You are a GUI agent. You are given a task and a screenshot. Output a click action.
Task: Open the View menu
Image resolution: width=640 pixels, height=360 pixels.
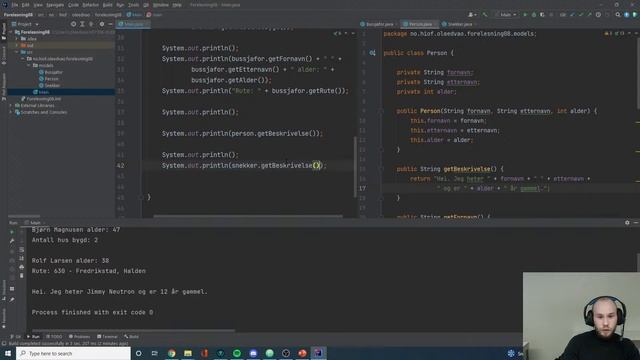pyautogui.click(x=38, y=5)
